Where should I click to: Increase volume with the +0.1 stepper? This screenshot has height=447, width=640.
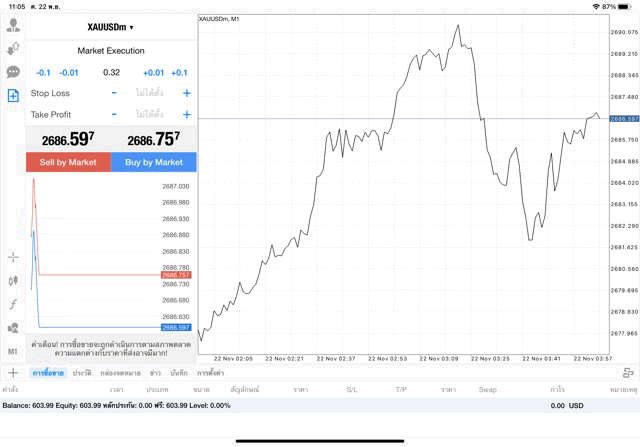click(179, 73)
